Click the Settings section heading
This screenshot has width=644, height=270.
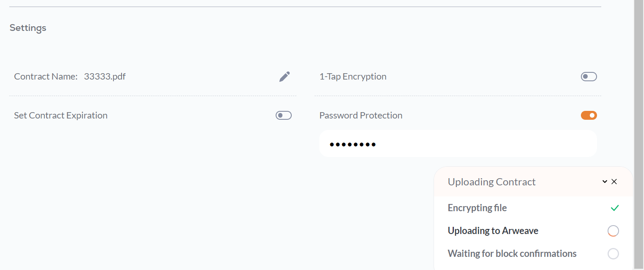28,28
